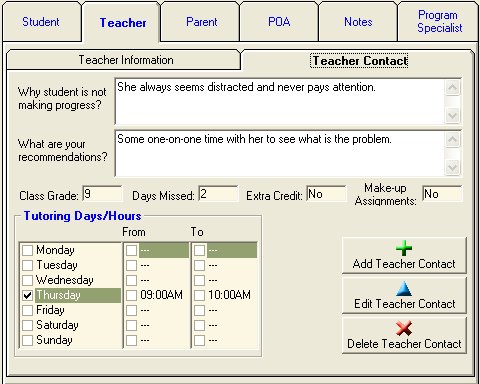Open the POA tab
Viewport: 480px width, 384px height.
(x=279, y=22)
